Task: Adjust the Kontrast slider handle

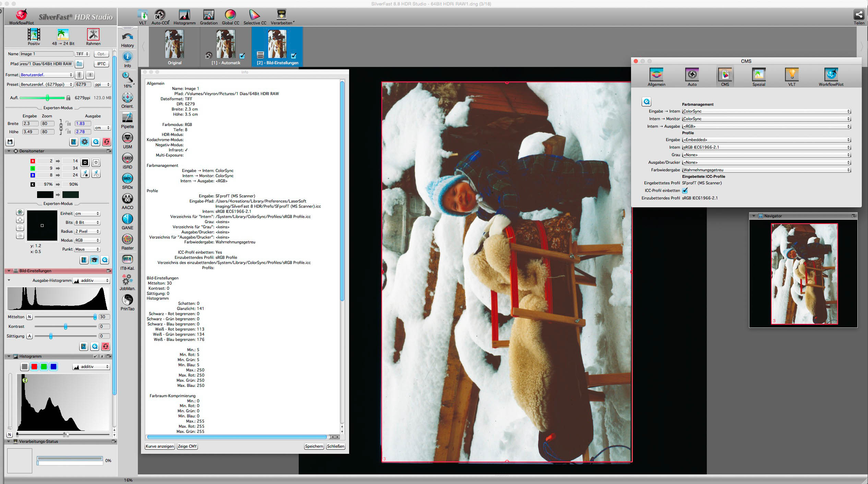Action: tap(66, 326)
